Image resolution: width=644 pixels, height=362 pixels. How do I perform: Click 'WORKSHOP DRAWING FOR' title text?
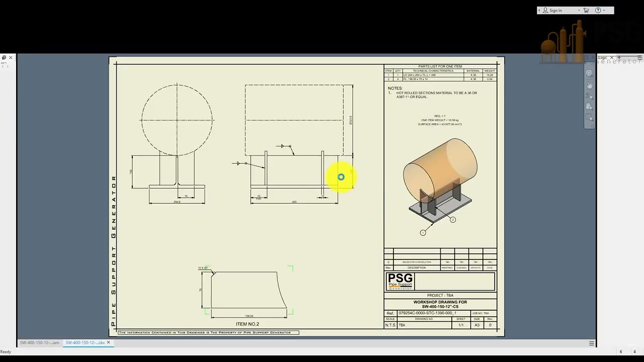(x=440, y=302)
